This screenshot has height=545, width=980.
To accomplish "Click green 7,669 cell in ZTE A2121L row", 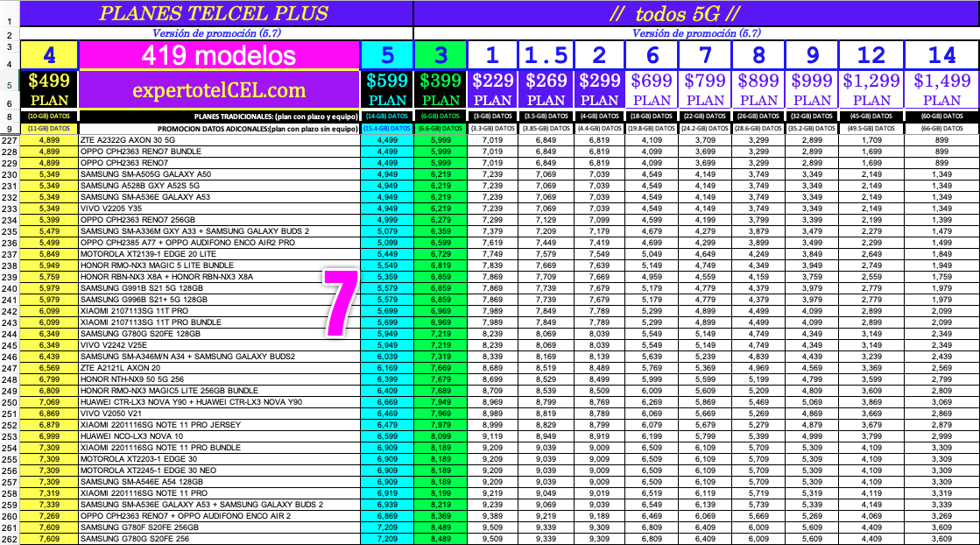I will click(x=441, y=368).
